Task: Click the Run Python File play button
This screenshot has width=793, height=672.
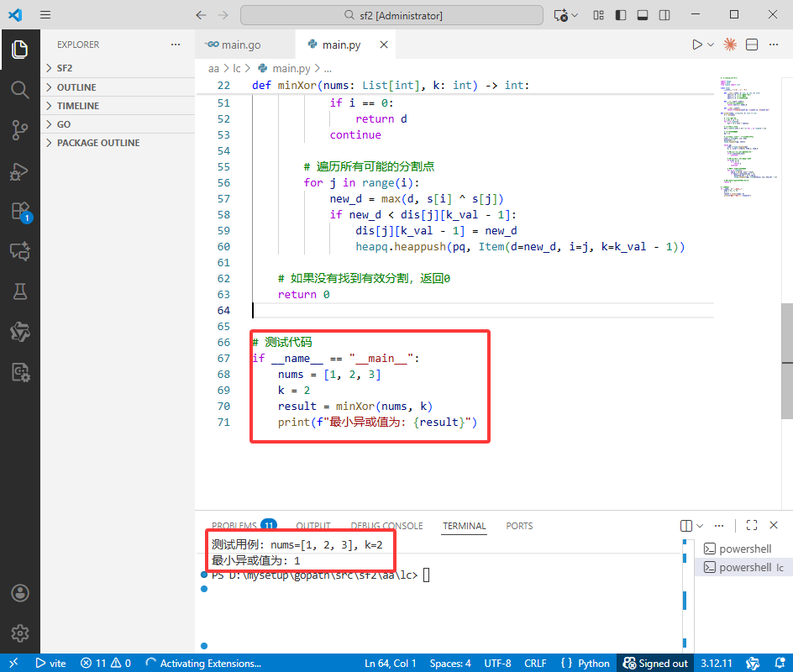Action: [x=697, y=45]
